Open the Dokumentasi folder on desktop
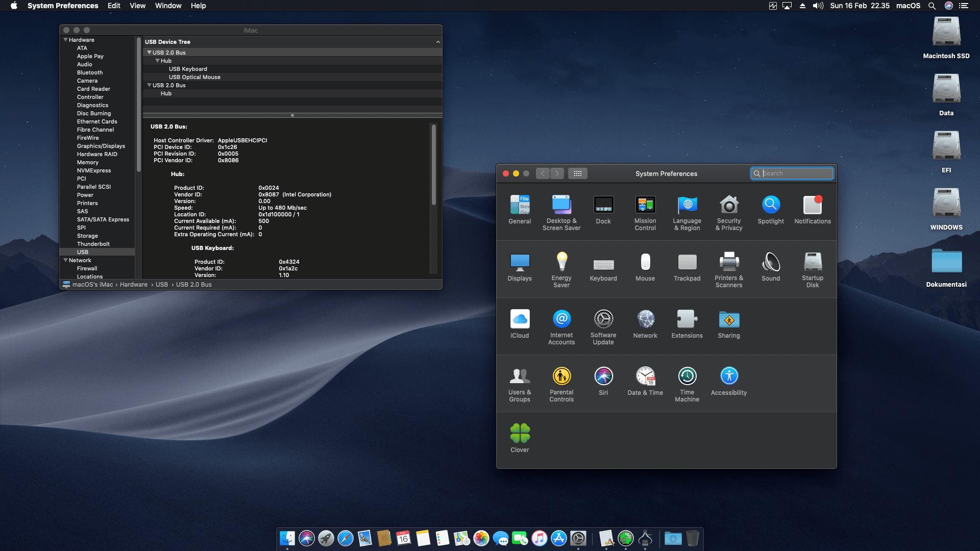Image resolution: width=980 pixels, height=551 pixels. [946, 267]
